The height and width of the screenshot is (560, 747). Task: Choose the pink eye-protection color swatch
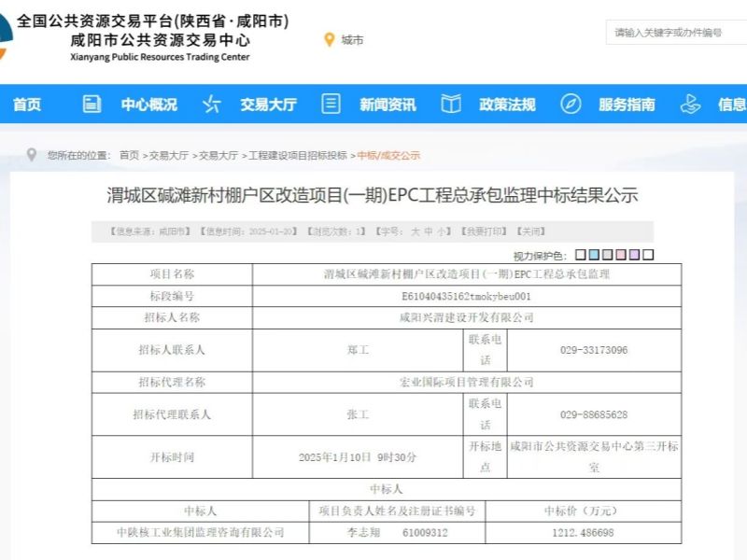pyautogui.click(x=621, y=255)
